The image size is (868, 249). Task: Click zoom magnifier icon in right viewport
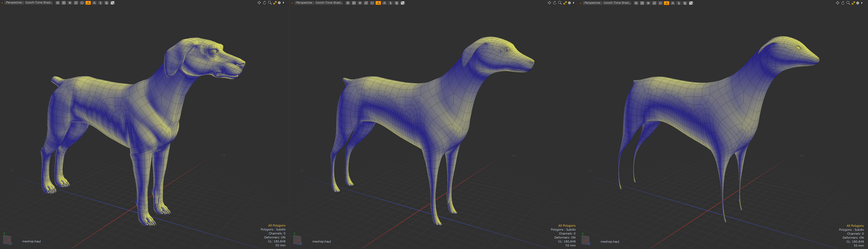(848, 3)
